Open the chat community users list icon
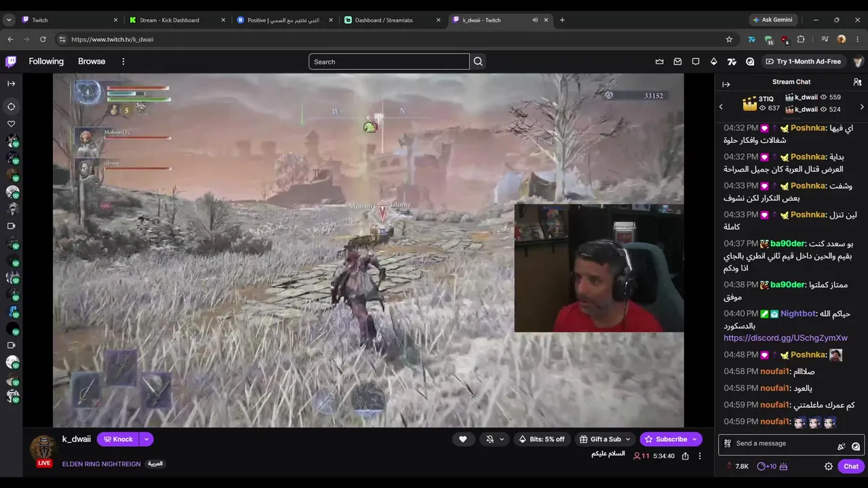868x488 pixels. pyautogui.click(x=857, y=82)
